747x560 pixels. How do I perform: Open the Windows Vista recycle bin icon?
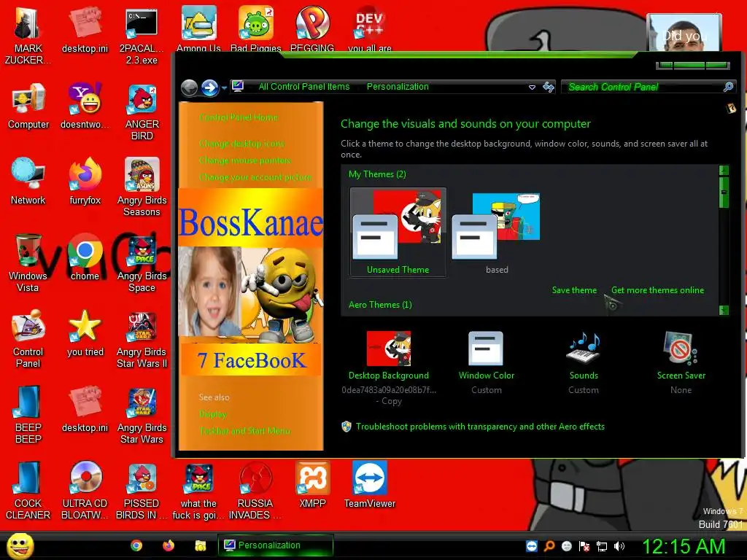pos(28,262)
